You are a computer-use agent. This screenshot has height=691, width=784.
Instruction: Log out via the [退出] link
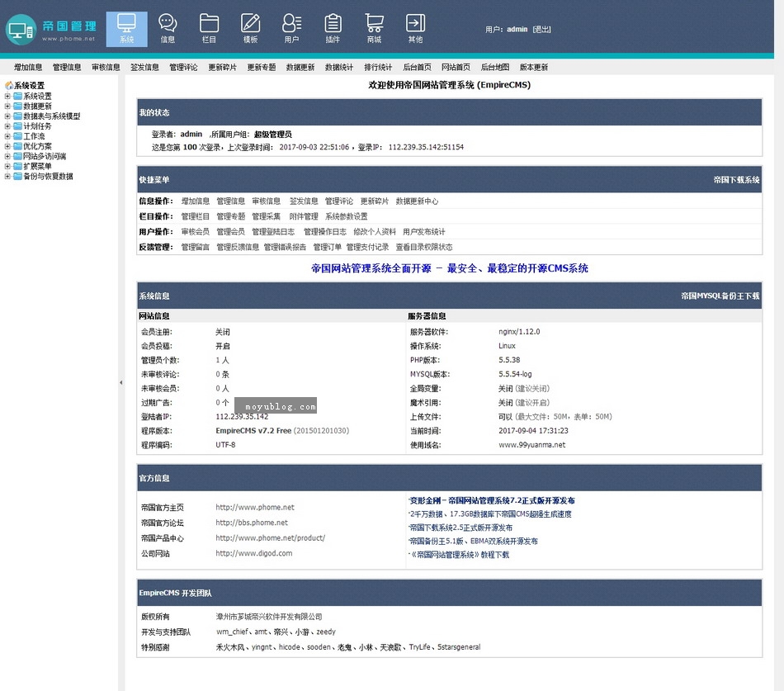pos(541,30)
